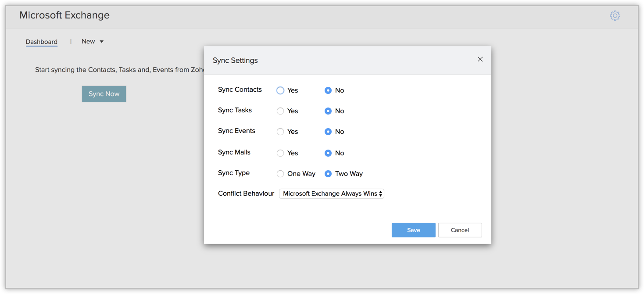Choose No for Sync Tasks
Viewport: 644px width, 294px height.
pos(328,111)
